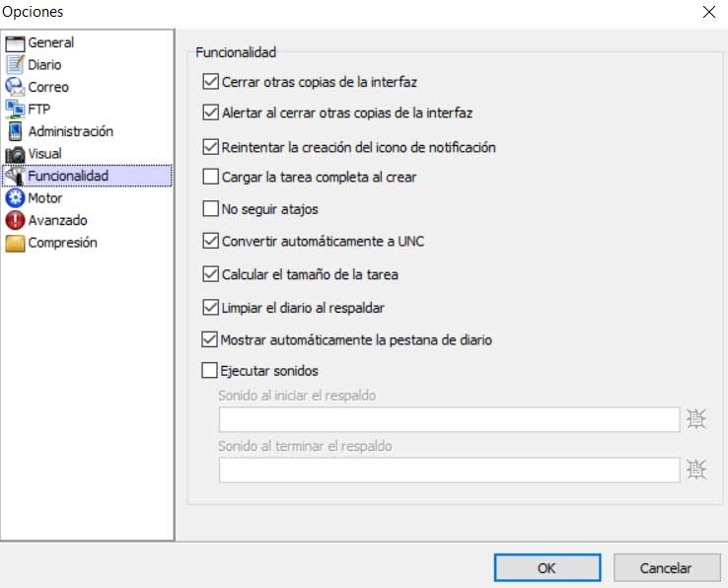728x588 pixels.
Task: Select the Funcionalidad category label
Action: point(68,176)
